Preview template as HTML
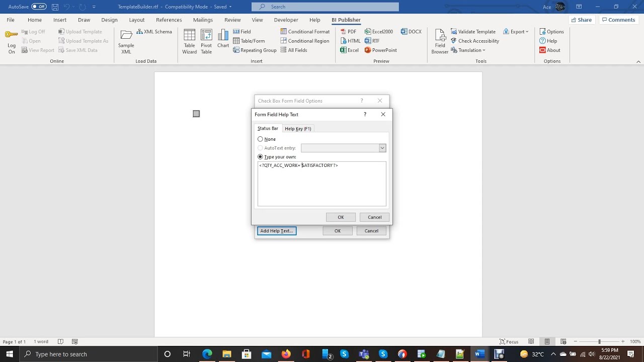 [x=350, y=41]
